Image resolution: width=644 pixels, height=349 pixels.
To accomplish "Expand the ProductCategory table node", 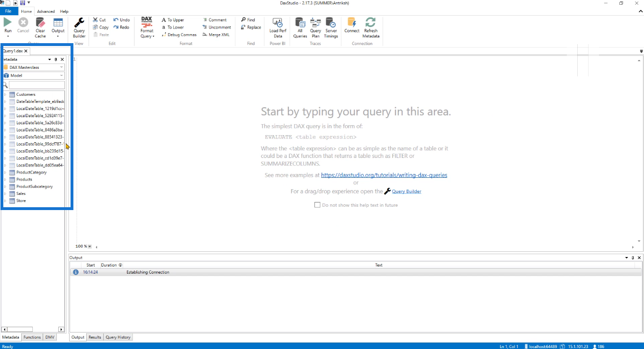I will 5,172.
